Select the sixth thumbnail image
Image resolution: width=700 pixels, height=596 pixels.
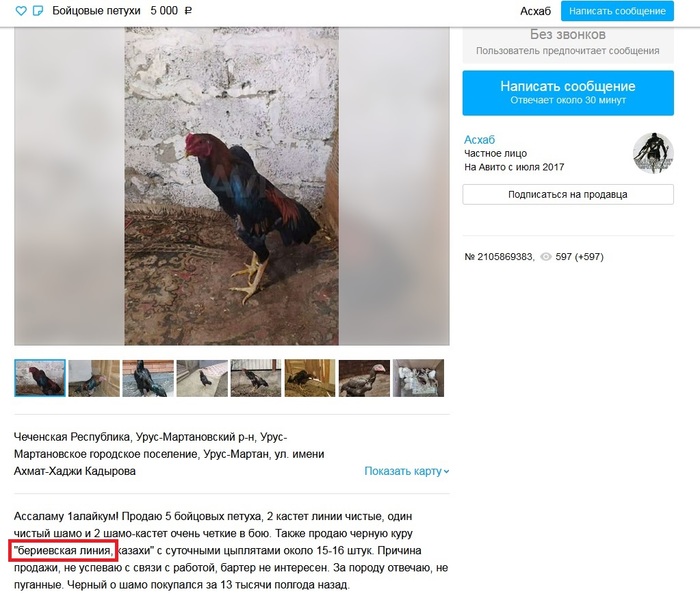[310, 378]
